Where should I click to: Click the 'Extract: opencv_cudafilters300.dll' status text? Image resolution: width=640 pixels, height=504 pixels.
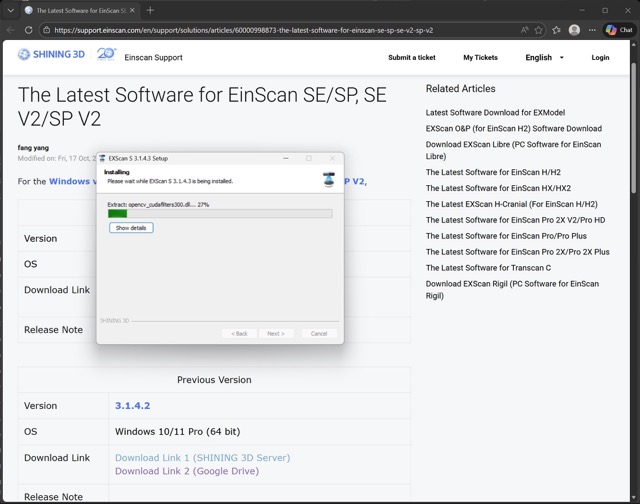click(158, 204)
